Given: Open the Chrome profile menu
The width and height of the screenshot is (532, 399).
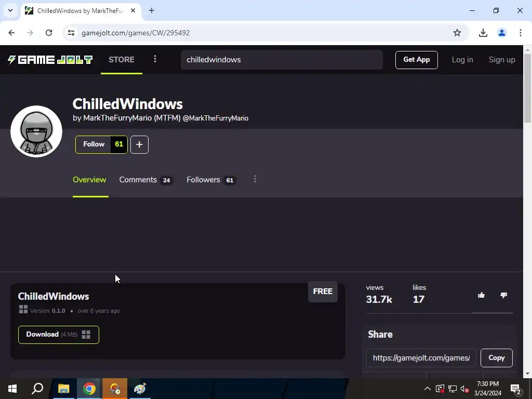Looking at the screenshot, I should click(x=502, y=33).
